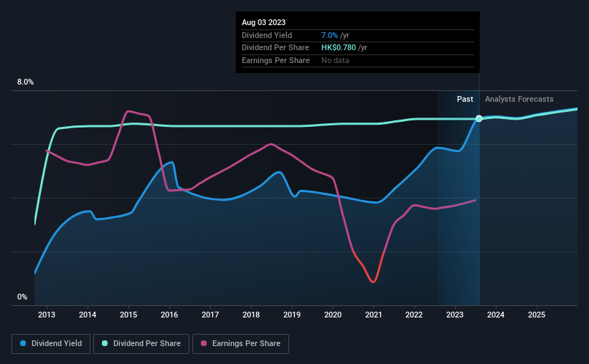The image size is (589, 364).
Task: Select the highlighted data point marker on chart
Action: [479, 118]
